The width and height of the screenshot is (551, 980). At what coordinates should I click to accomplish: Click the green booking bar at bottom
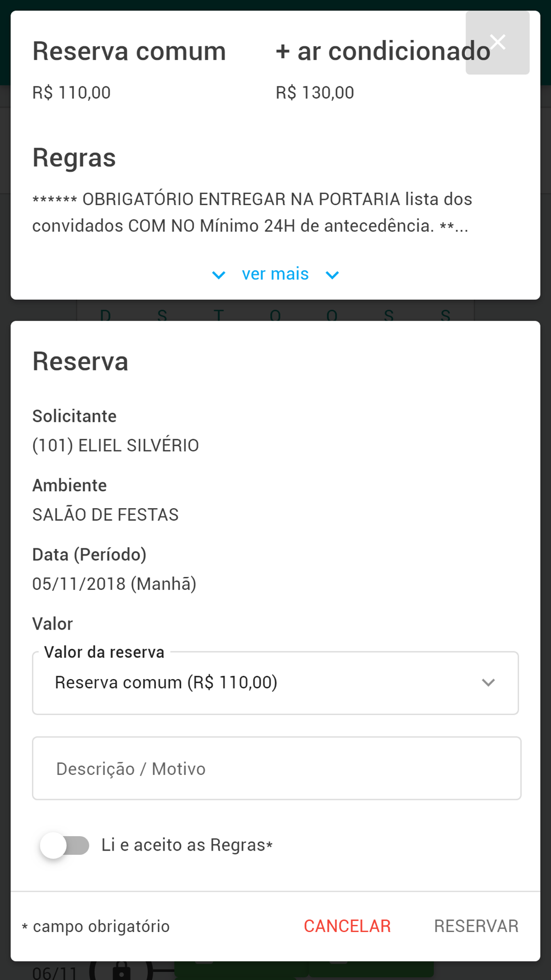[304, 969]
